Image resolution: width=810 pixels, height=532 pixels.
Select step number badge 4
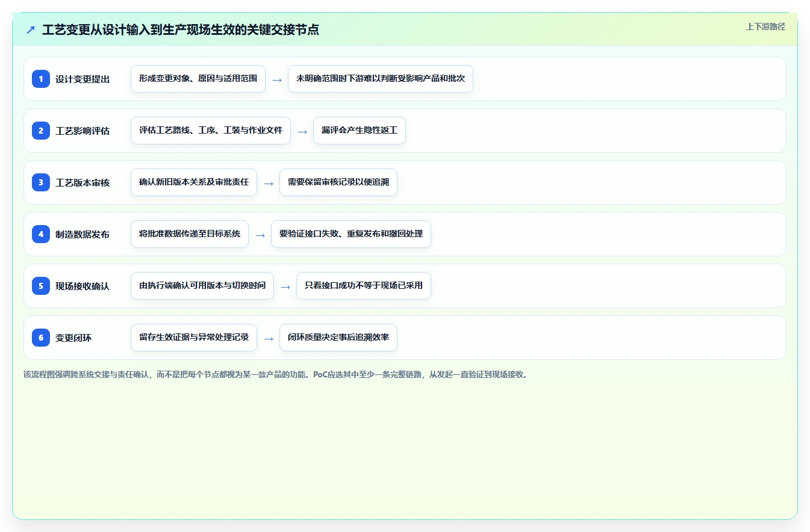pyautogui.click(x=41, y=234)
